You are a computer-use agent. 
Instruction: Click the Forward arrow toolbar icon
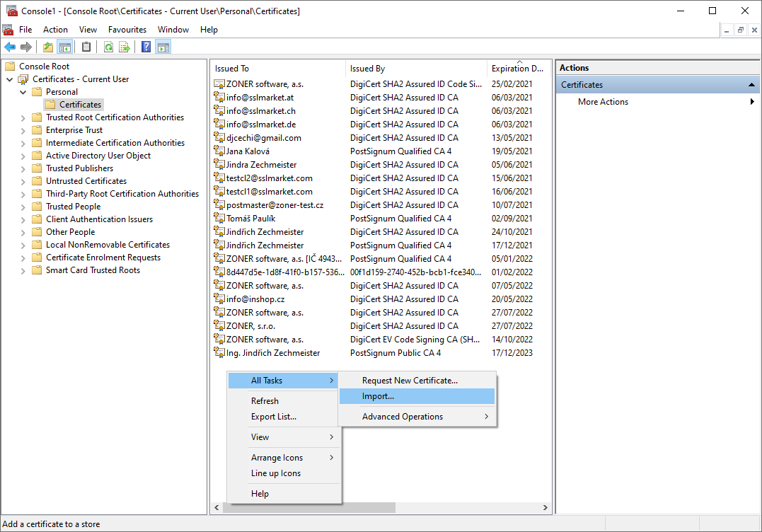click(26, 47)
